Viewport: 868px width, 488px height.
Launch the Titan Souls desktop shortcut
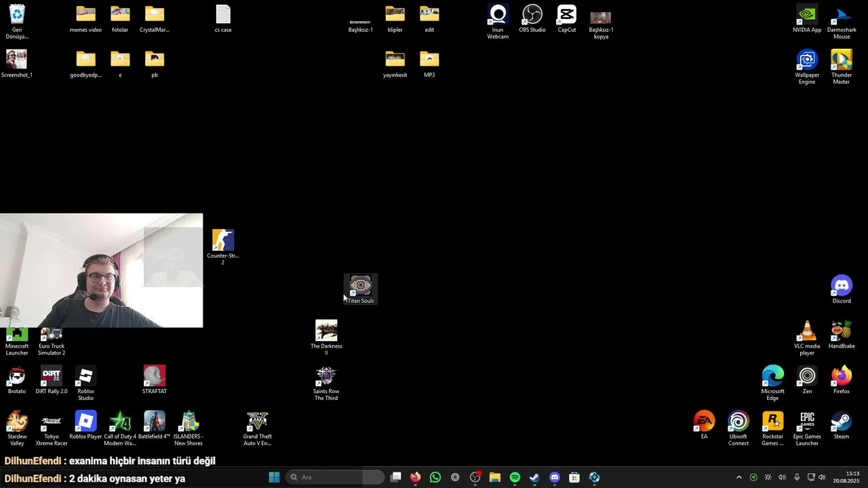361,289
